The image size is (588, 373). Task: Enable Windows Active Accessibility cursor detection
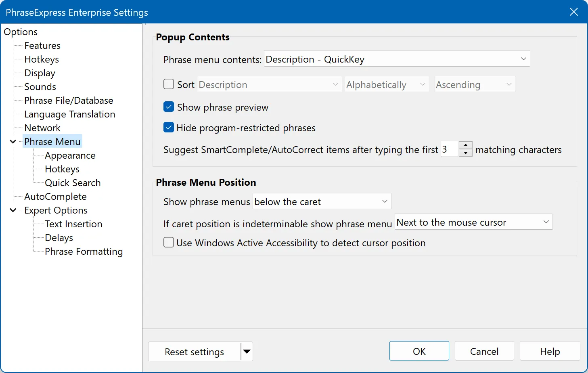pyautogui.click(x=168, y=242)
